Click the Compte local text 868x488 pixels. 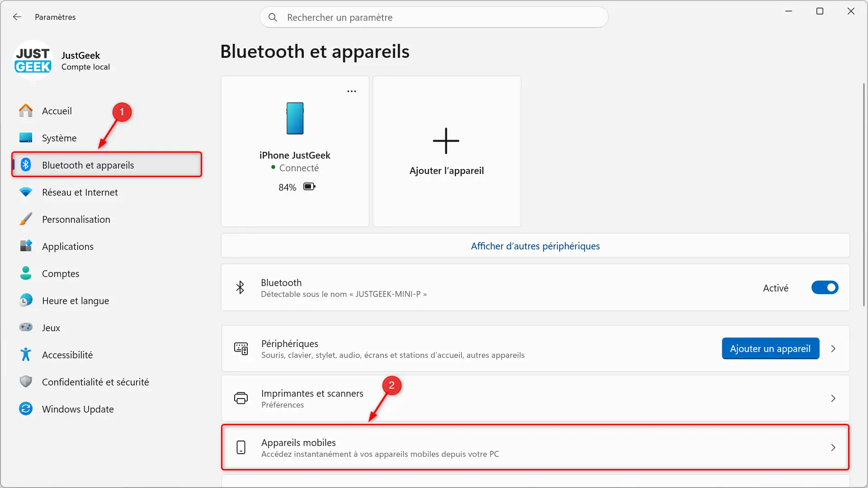[85, 67]
